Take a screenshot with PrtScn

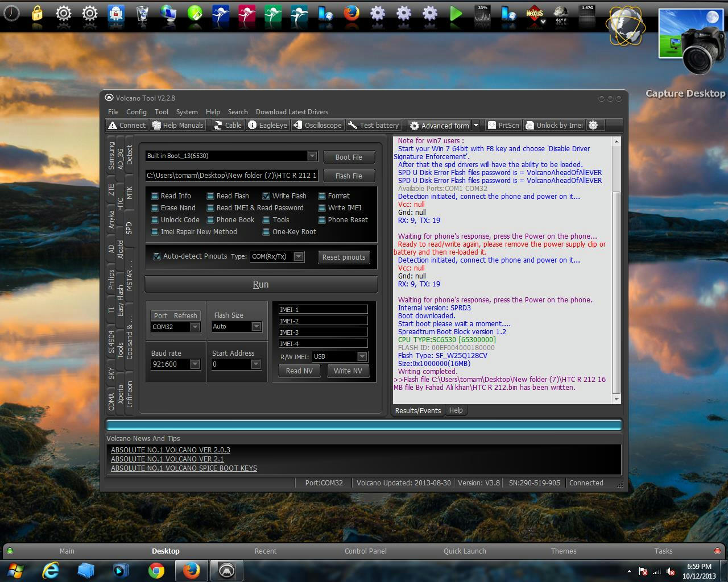click(503, 126)
